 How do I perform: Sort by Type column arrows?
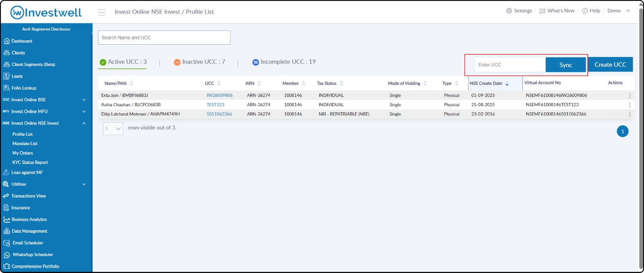456,83
